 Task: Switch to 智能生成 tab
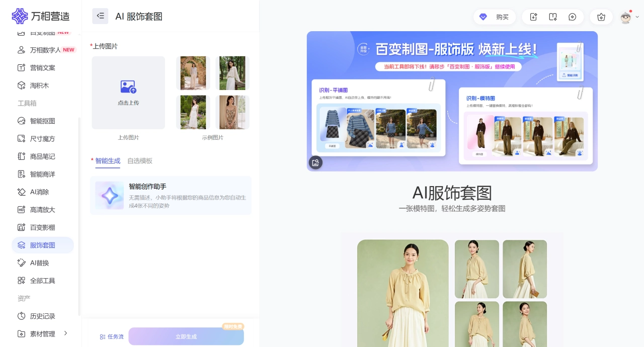(108, 161)
